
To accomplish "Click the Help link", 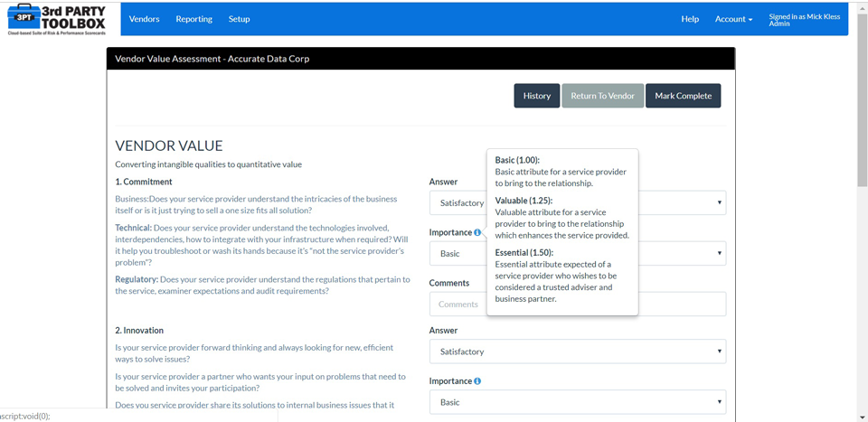I will [690, 19].
